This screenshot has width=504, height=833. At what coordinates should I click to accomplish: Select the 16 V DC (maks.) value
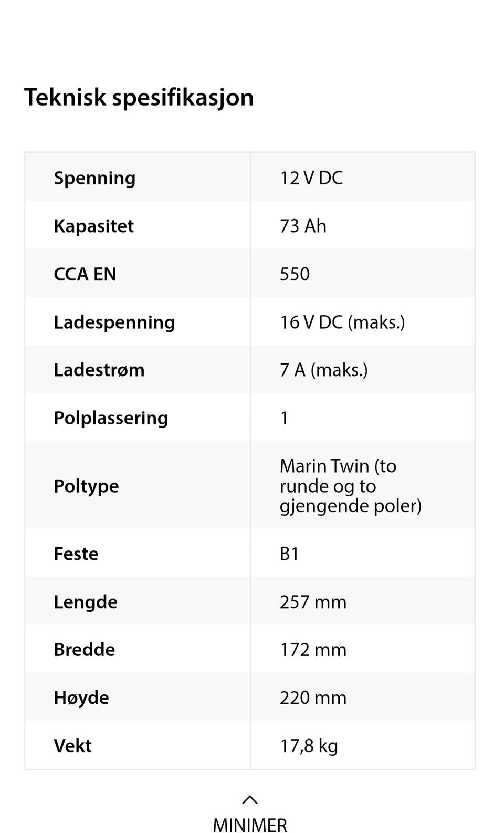(x=342, y=322)
